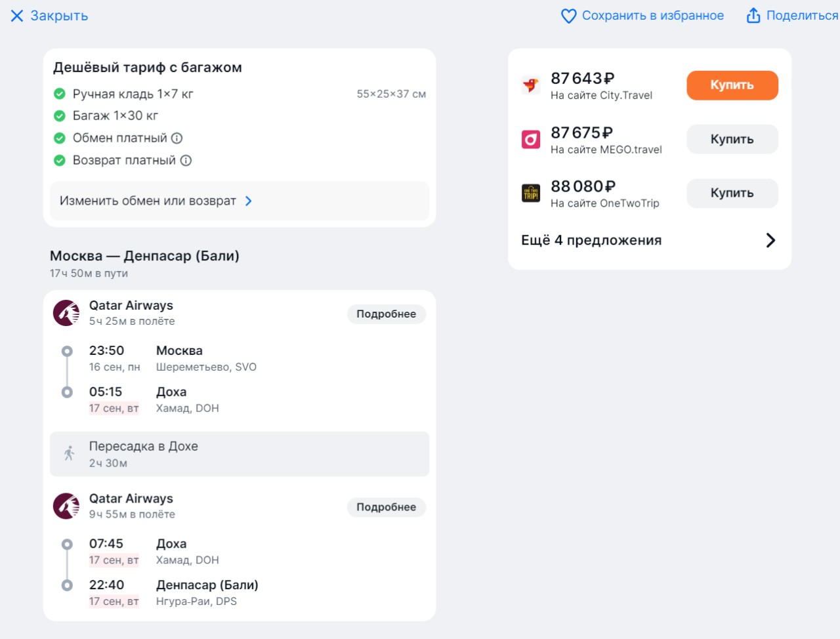
Task: Click green checkmark beside Багаж 1×30 кг
Action: click(60, 115)
